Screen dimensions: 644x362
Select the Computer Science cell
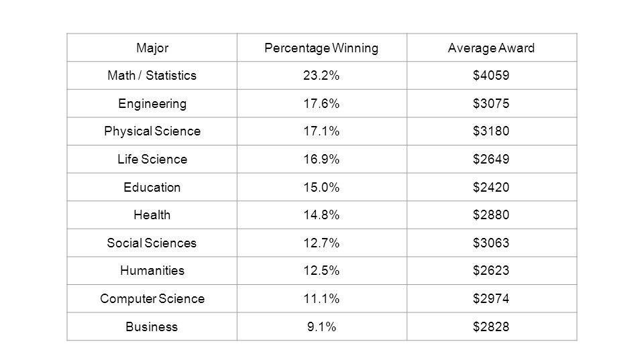[152, 298]
